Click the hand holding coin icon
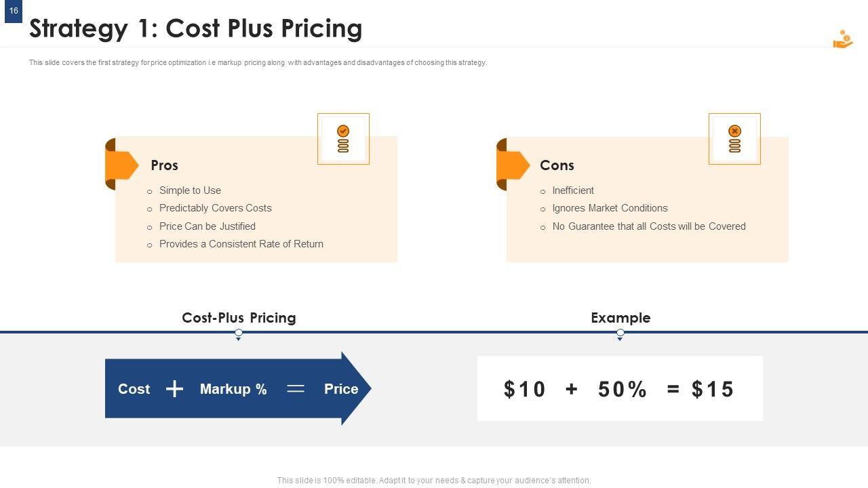 (843, 40)
